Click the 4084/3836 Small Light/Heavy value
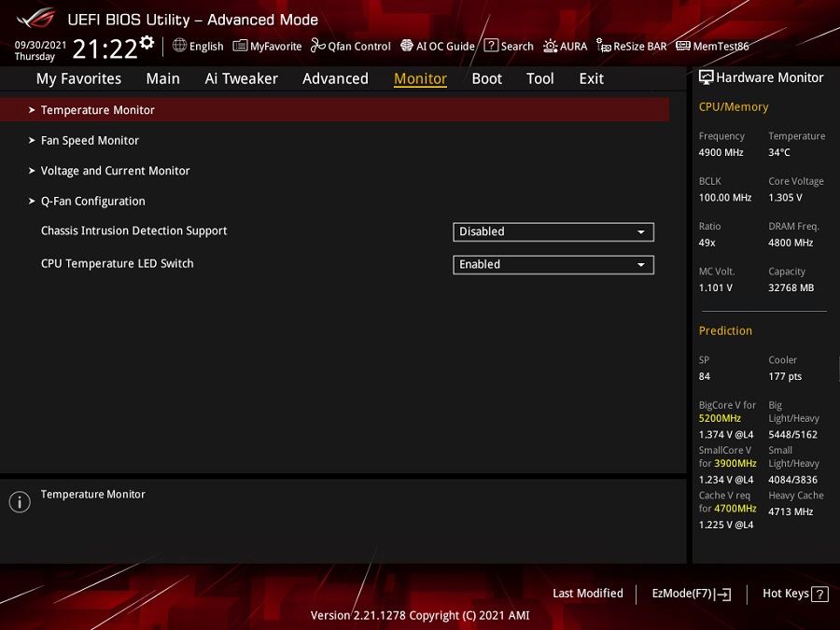 pyautogui.click(x=792, y=480)
